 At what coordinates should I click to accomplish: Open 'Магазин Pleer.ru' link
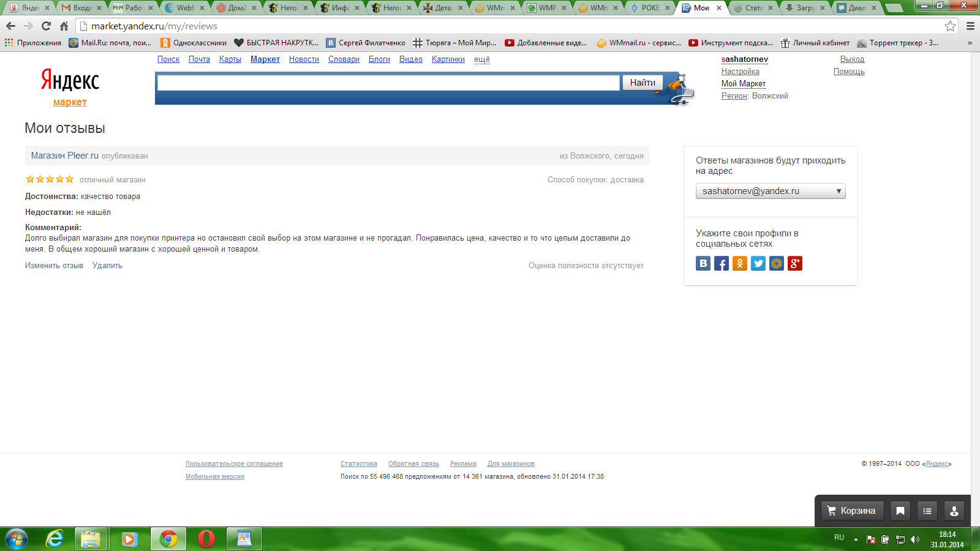pos(65,156)
